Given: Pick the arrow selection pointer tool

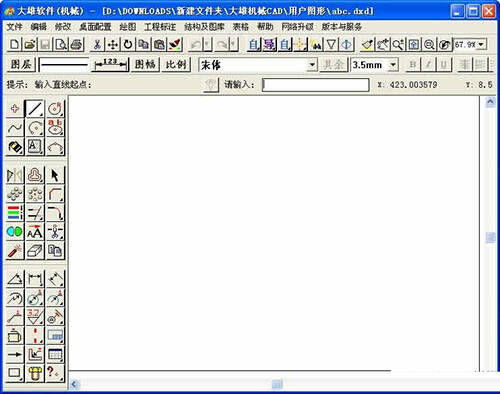Looking at the screenshot, I should 55,175.
